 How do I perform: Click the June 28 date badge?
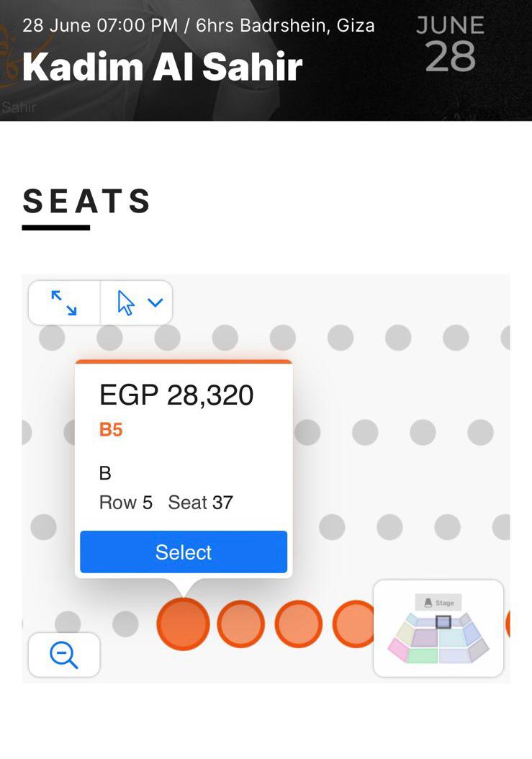(x=450, y=45)
